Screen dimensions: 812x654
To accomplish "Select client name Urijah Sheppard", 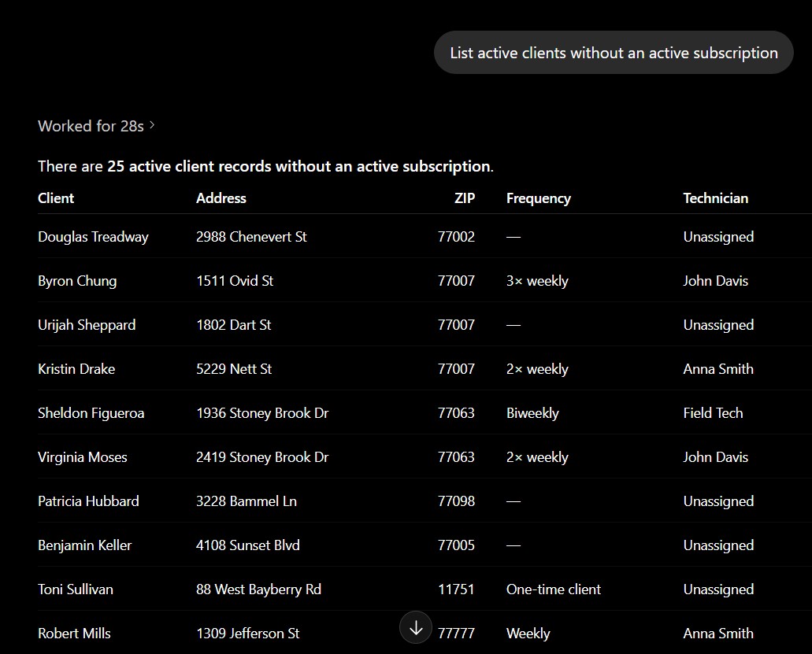I will coord(87,324).
